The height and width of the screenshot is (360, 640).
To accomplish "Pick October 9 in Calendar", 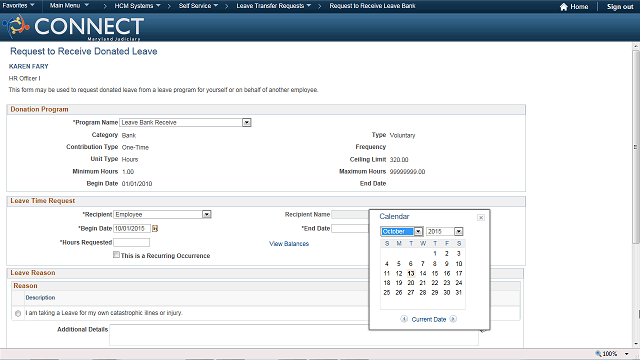I will pos(447,264).
